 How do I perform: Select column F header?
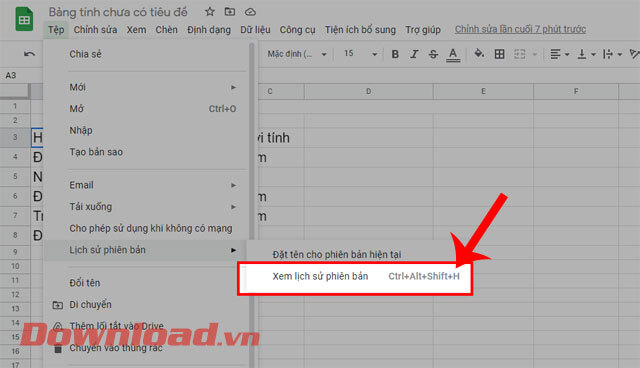(x=576, y=91)
